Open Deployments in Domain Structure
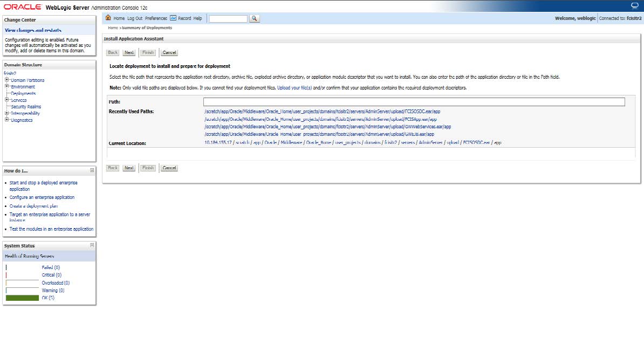The image size is (644, 338). pos(23,94)
